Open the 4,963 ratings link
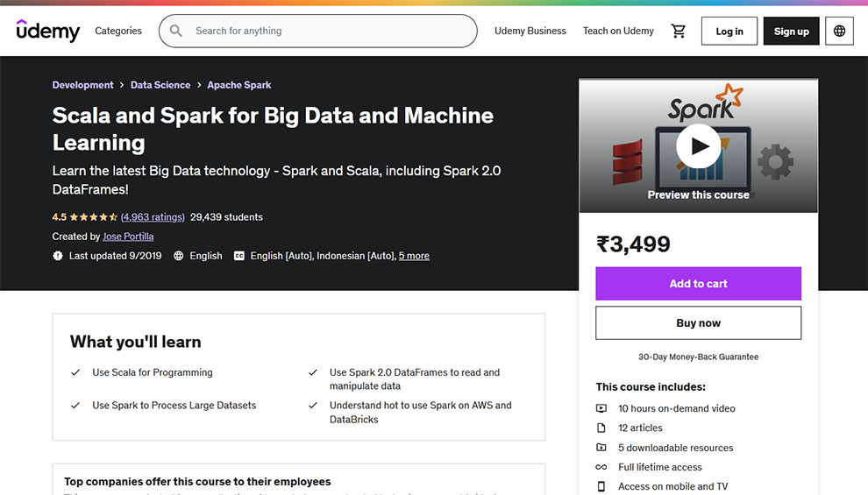 click(153, 217)
